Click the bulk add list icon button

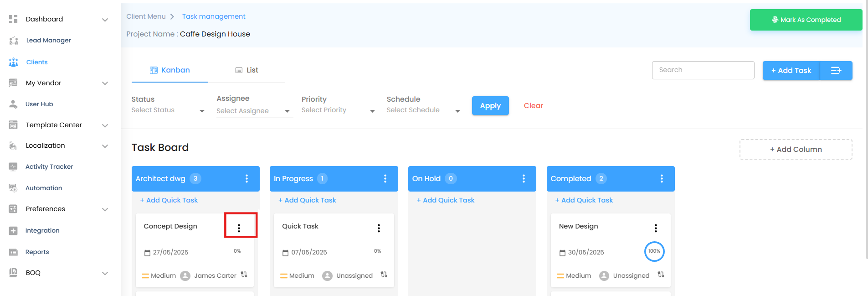click(836, 71)
